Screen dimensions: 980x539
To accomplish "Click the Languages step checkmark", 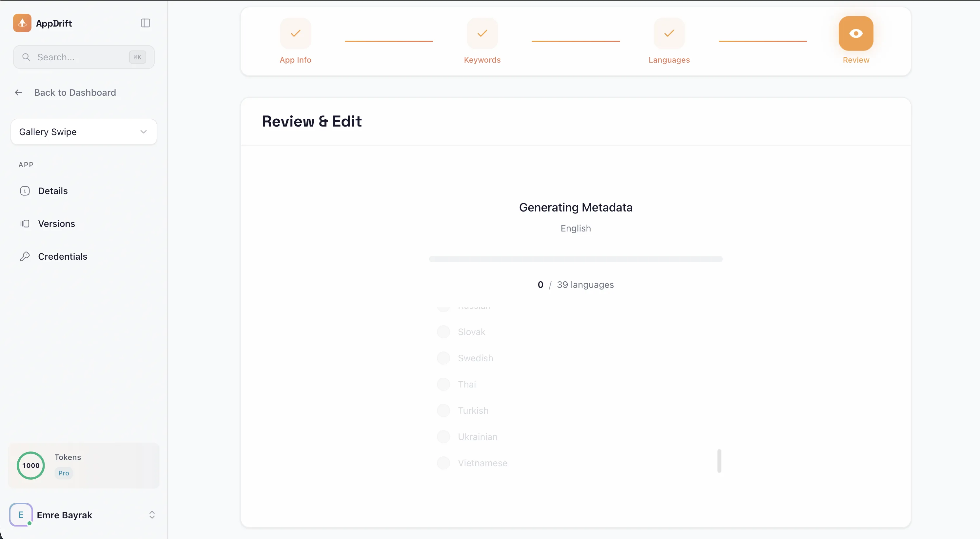I will (669, 33).
